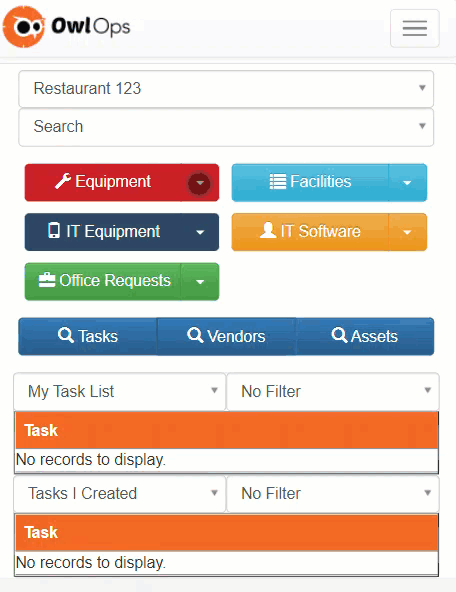This screenshot has height=592, width=456.
Task: Open the Tasks I Created dropdown
Action: pyautogui.click(x=120, y=493)
